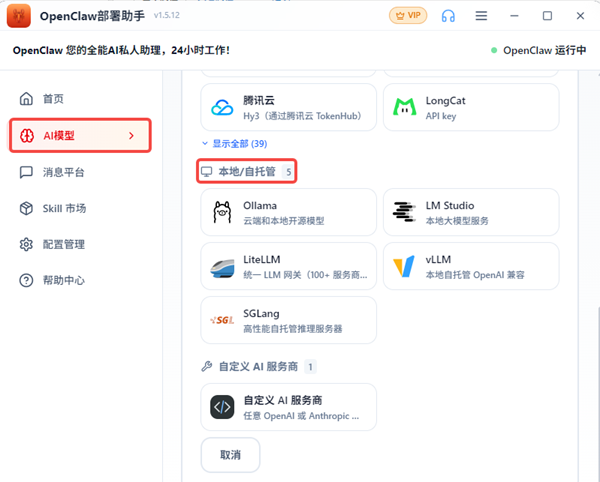Select the LongCat provider card

point(471,107)
